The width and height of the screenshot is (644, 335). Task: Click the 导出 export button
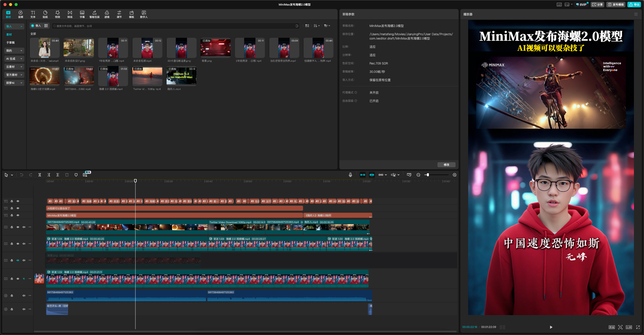pos(634,5)
